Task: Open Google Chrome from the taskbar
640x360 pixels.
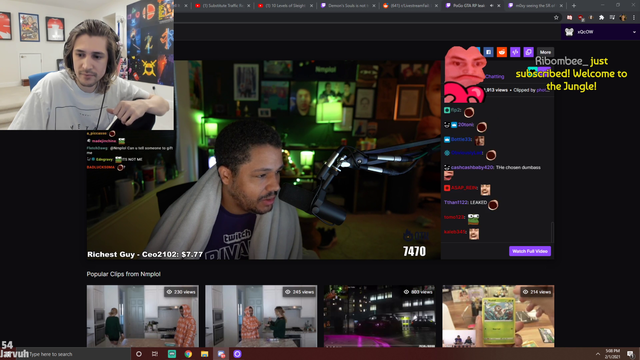Action: (x=188, y=354)
